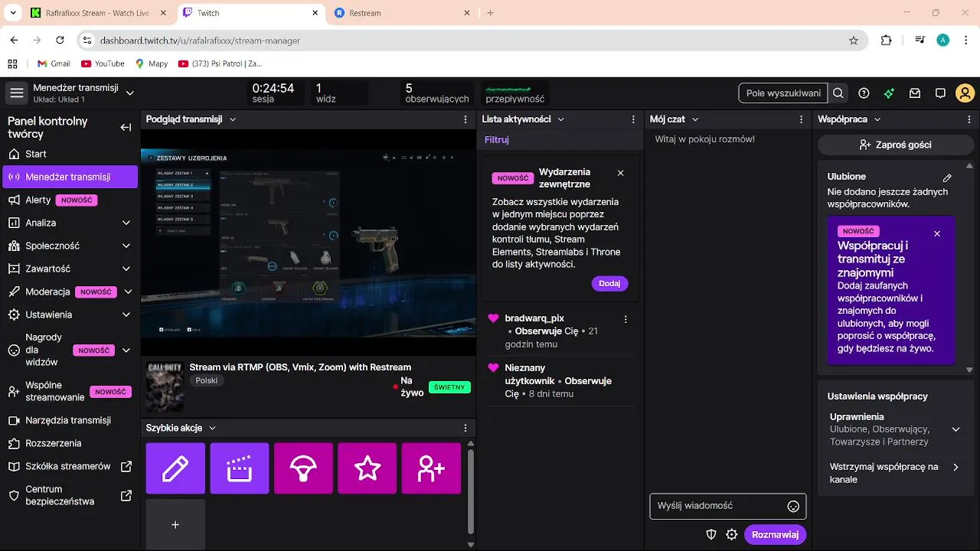Open Wspólne streamowanie in sidebar
Screen dimensions: 980x551
click(70, 391)
